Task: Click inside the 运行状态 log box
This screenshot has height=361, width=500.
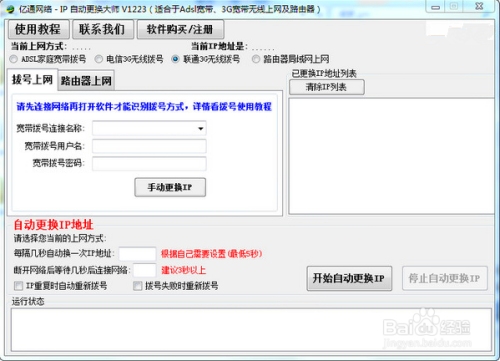Action: [x=251, y=330]
